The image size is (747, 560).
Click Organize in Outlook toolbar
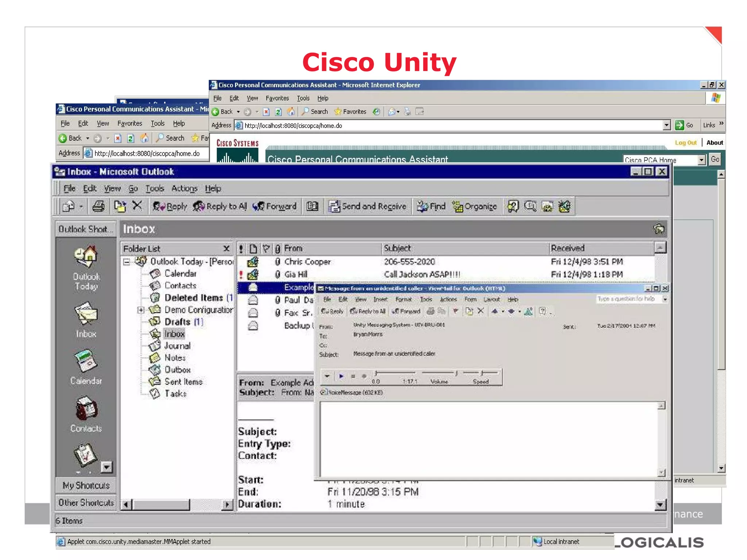coord(474,206)
